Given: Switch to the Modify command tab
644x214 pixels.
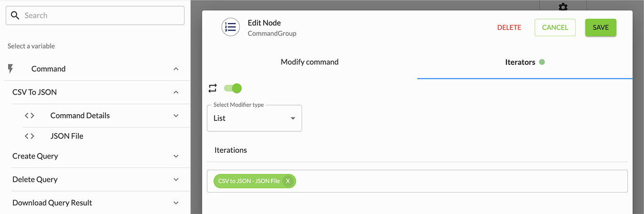Looking at the screenshot, I should pos(310,62).
